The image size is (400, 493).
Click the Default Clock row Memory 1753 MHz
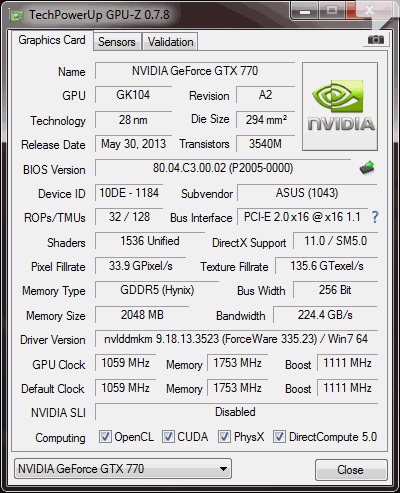pyautogui.click(x=238, y=388)
